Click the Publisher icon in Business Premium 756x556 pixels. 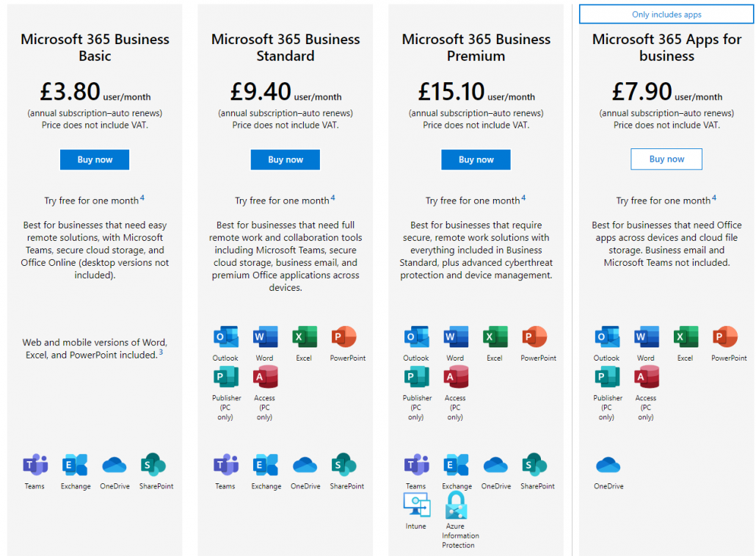(416, 377)
